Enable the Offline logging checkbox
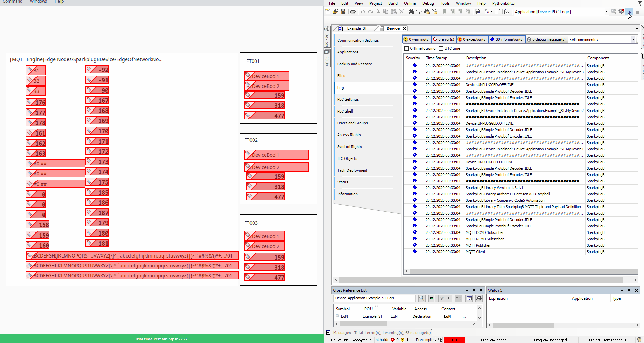The height and width of the screenshot is (343, 644). click(407, 49)
